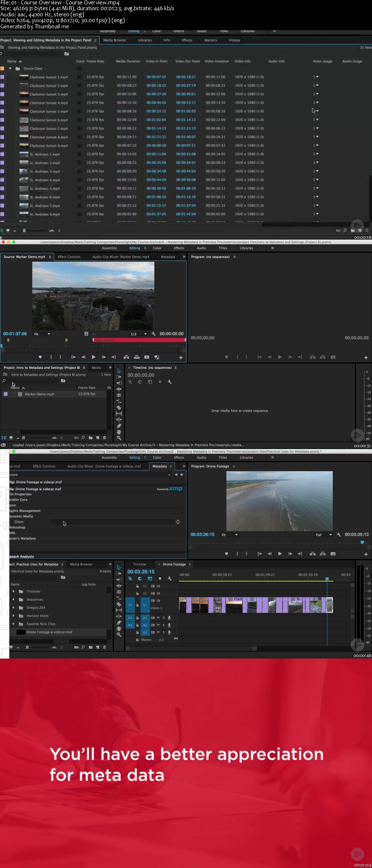Click Frame Rate column header above Marker Demo.mp4

(86, 388)
